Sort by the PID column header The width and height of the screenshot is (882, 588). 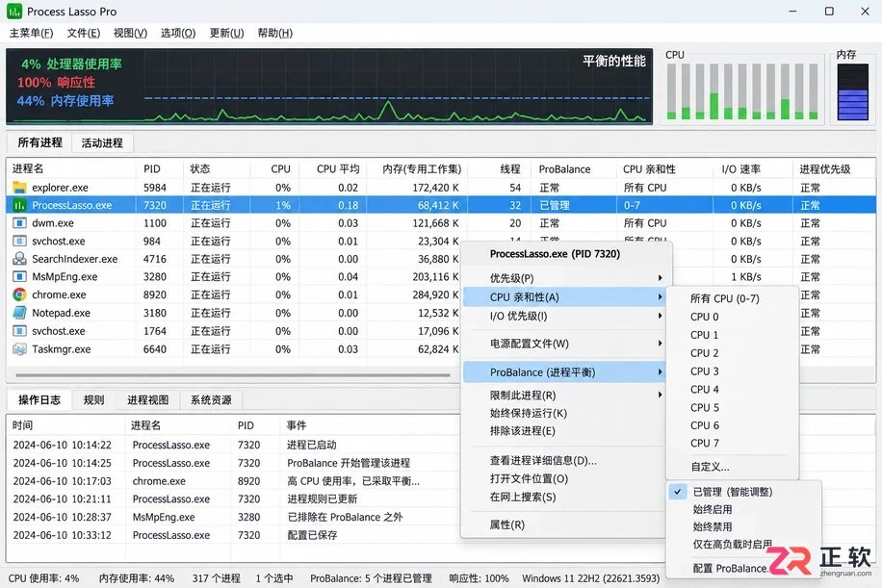[159, 169]
